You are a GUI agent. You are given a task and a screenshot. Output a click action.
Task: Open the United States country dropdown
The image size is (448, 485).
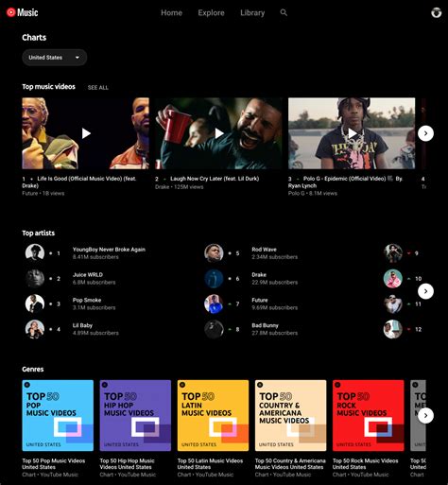[55, 58]
